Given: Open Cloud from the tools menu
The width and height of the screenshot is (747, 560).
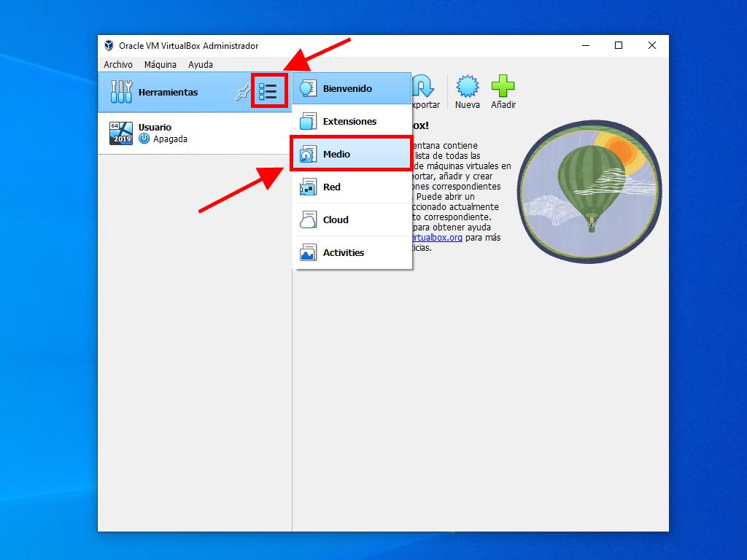Looking at the screenshot, I should pyautogui.click(x=352, y=220).
